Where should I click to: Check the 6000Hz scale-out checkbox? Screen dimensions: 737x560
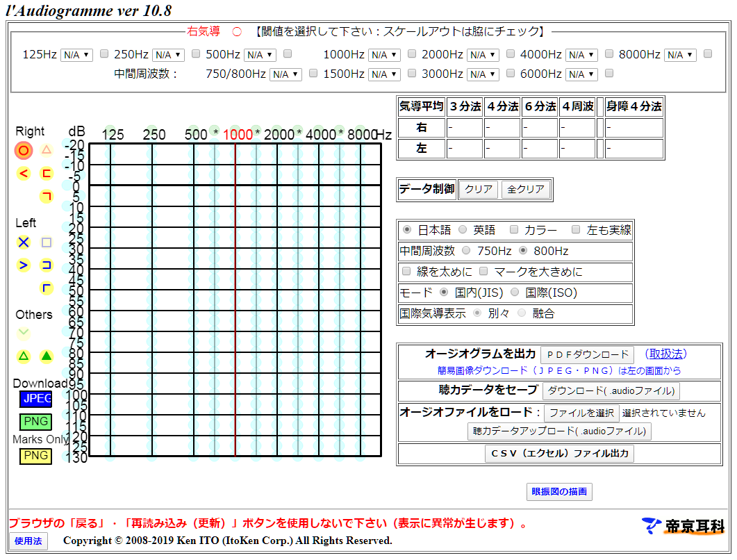coord(608,73)
